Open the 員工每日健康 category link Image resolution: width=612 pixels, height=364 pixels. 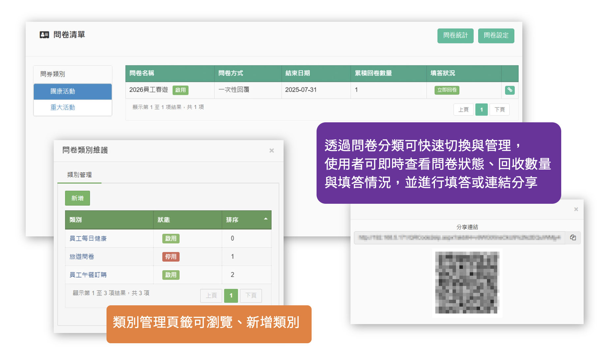(88, 238)
